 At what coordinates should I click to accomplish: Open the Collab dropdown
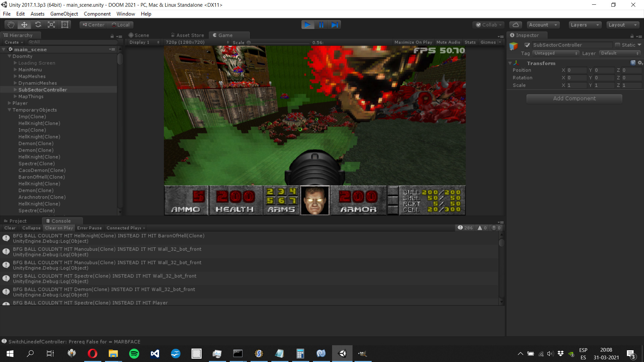click(488, 25)
